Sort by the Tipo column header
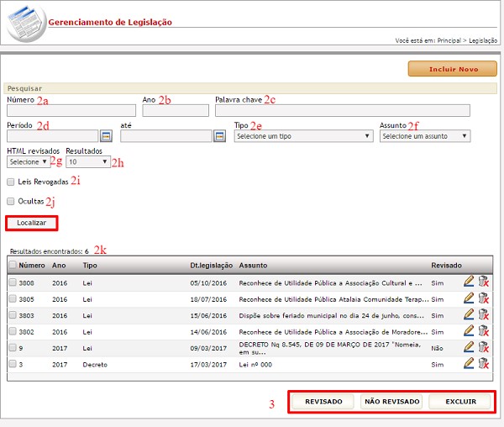Image resolution: width=504 pixels, height=427 pixels. pyautogui.click(x=90, y=266)
